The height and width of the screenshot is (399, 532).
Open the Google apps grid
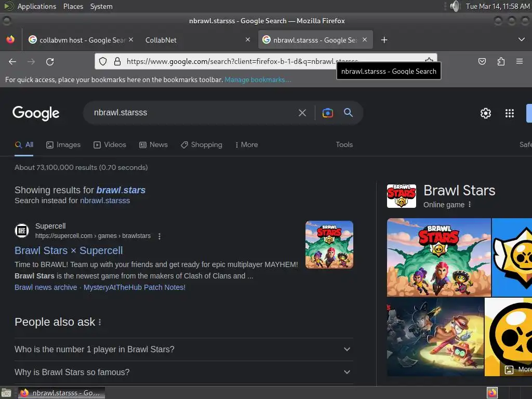point(509,113)
